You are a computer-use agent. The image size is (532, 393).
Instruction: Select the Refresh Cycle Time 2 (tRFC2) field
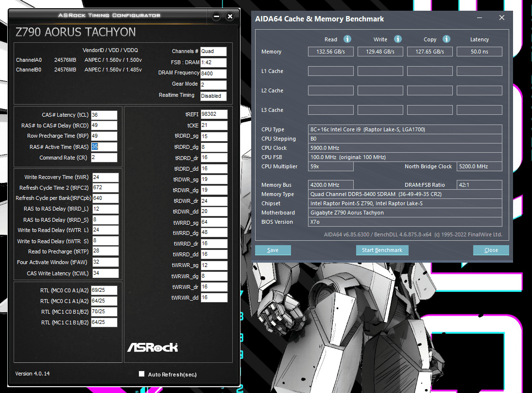(x=105, y=188)
